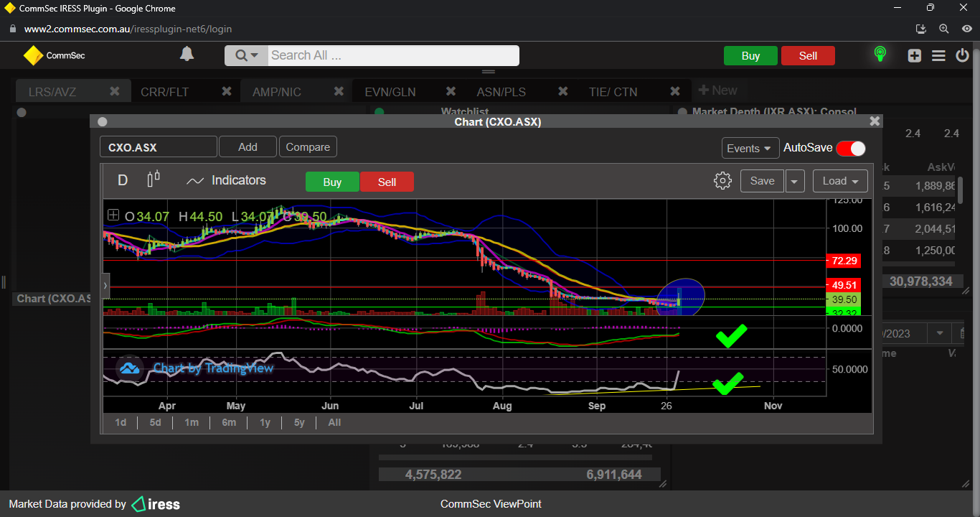The width and height of the screenshot is (980, 517).
Task: Expand the left drawing toolbar arrow
Action: coord(106,285)
